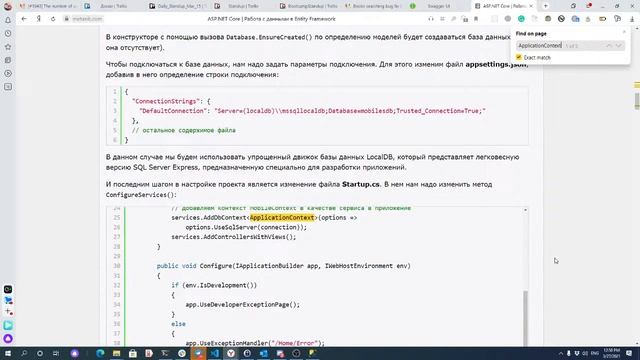Image resolution: width=640 pixels, height=360 pixels.
Task: Click the blue translate extension icon
Action: [575, 19]
